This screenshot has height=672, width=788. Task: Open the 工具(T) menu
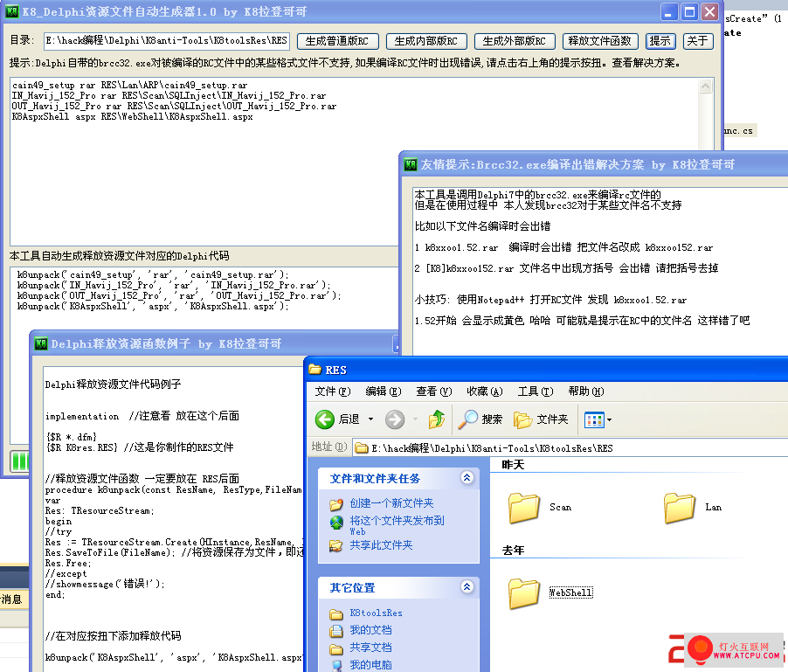coord(536,391)
